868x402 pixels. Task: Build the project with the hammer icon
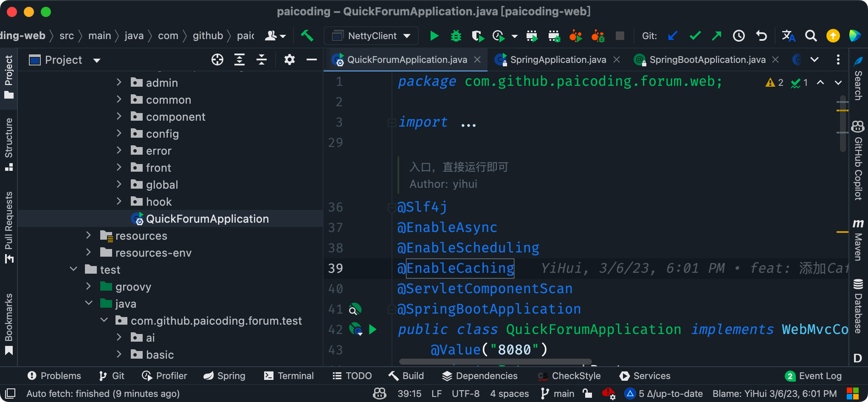[x=307, y=36]
